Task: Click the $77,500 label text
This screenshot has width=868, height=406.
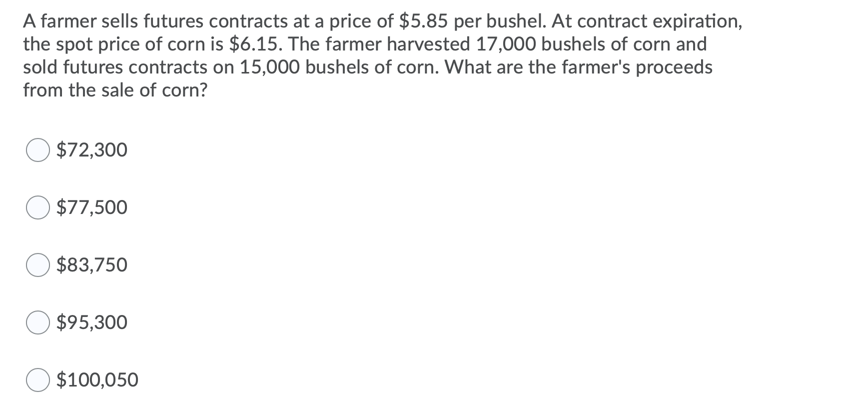Action: tap(92, 206)
